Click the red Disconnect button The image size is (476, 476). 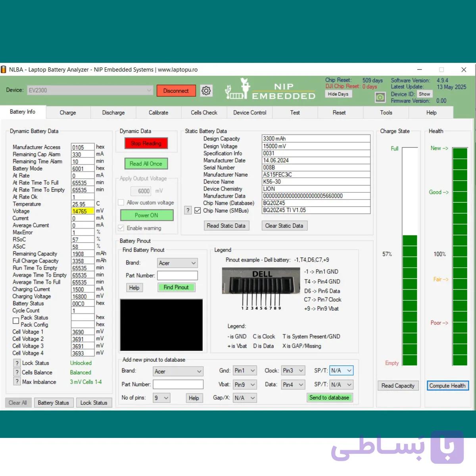coord(176,91)
